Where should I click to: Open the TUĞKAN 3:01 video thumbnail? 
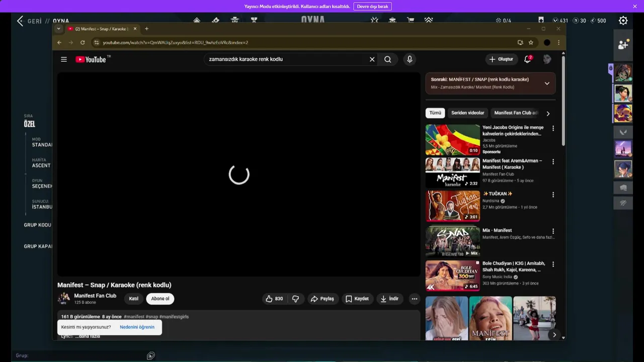pyautogui.click(x=453, y=206)
